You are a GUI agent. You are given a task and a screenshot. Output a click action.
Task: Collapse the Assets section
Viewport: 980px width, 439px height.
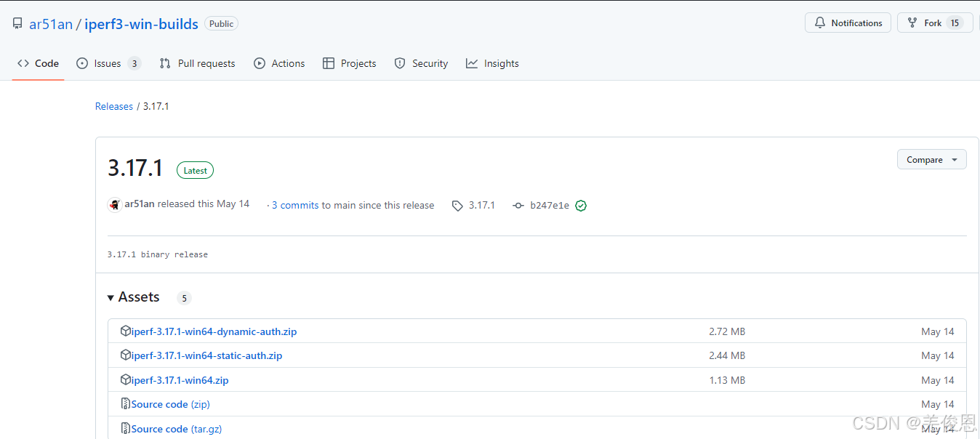coord(134,297)
